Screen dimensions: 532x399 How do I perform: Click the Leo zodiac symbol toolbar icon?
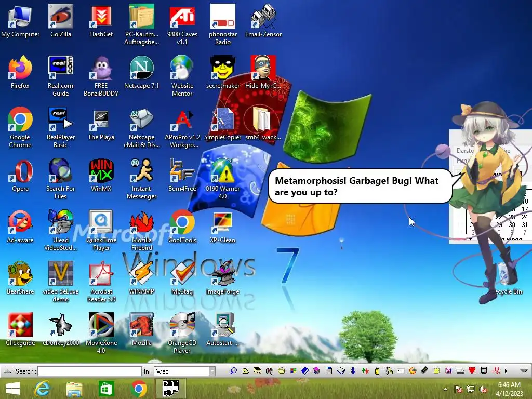496,370
